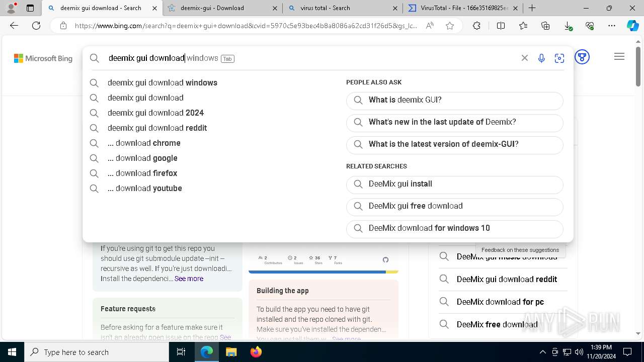
Task: Select question What is deemix GUI?
Action: point(455,100)
